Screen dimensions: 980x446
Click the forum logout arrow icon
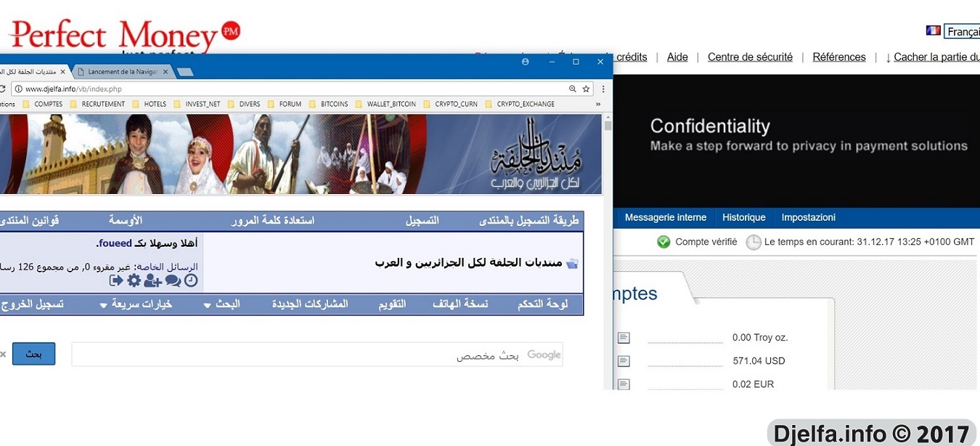(x=116, y=280)
